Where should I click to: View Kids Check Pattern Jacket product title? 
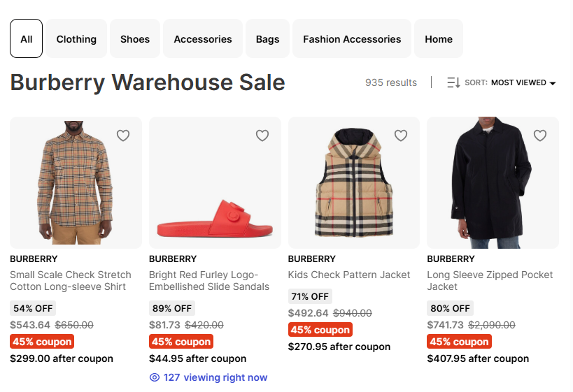[349, 275]
